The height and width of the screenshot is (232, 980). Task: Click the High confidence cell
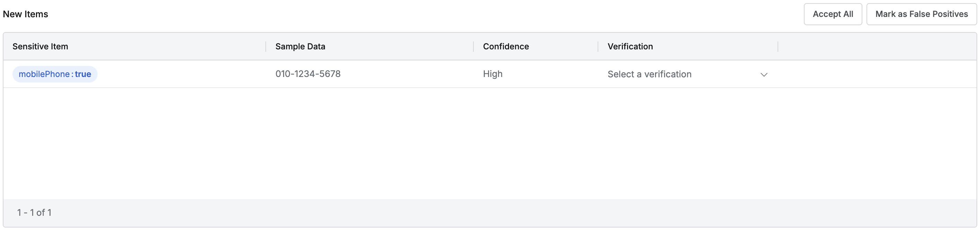click(x=493, y=74)
